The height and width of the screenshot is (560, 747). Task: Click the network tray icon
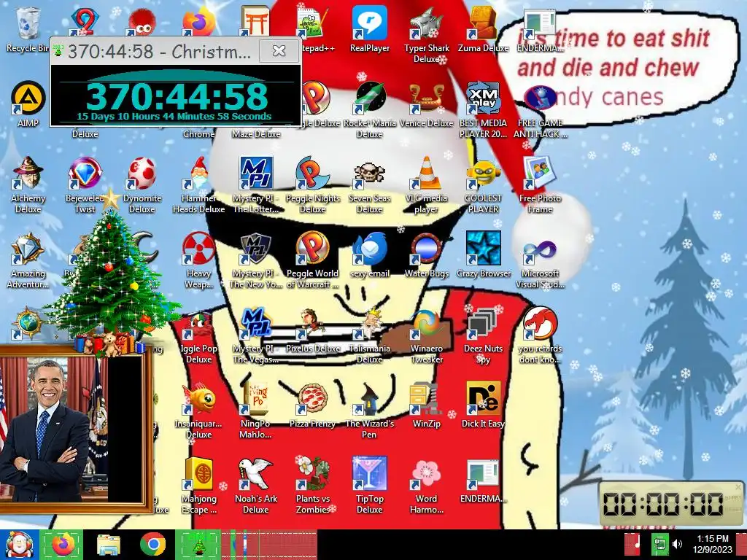coord(659,544)
